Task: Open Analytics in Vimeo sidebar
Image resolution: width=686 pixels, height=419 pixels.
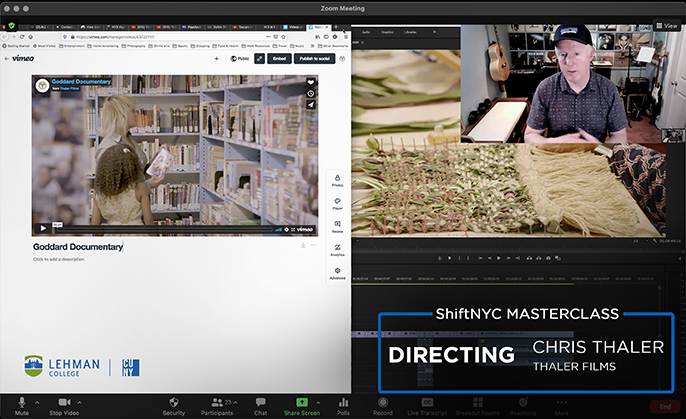Action: click(337, 250)
